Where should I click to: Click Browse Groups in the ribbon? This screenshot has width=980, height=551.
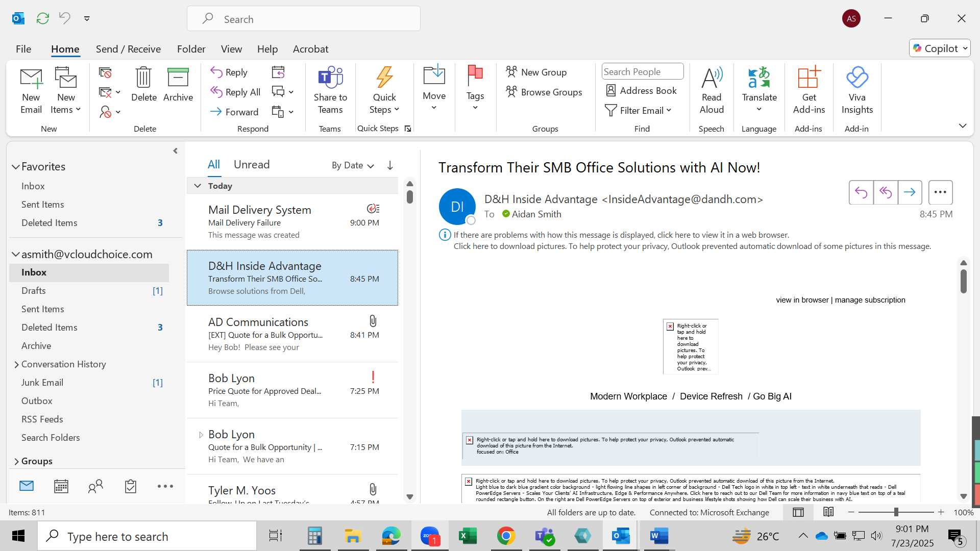[544, 92]
